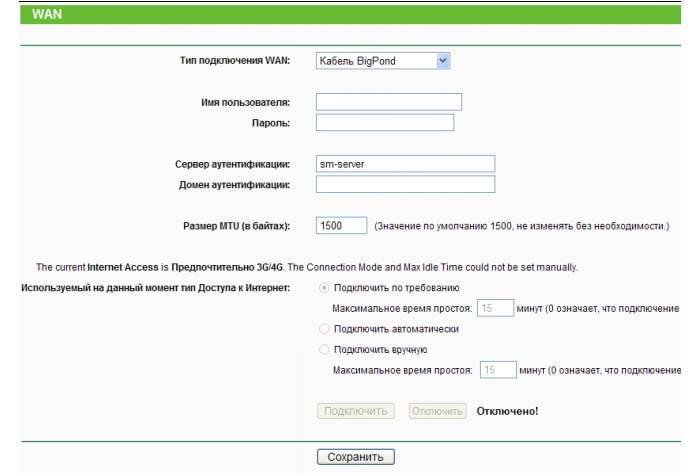
Task: Click the Имя пользователя input field
Action: pos(388,102)
